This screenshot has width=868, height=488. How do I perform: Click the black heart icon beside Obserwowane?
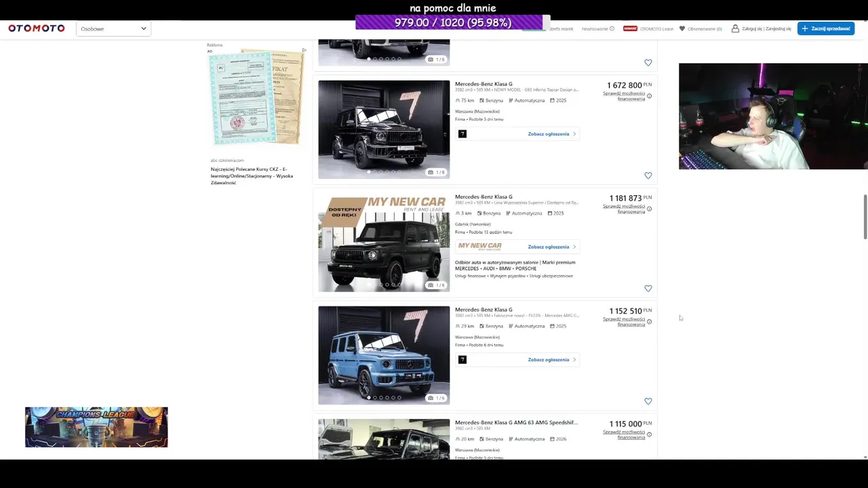pyautogui.click(x=682, y=28)
